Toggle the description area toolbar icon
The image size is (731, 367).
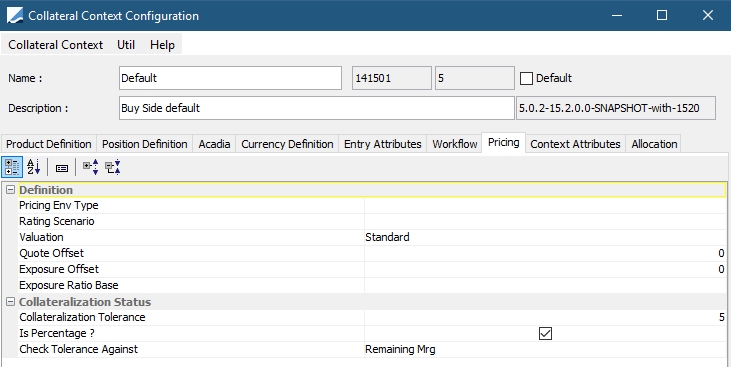tap(62, 168)
